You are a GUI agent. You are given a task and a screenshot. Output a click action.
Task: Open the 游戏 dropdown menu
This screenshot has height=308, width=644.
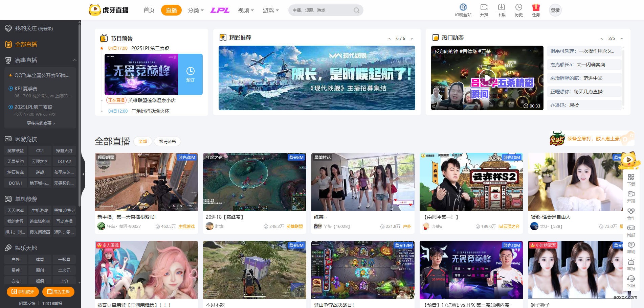tap(271, 10)
